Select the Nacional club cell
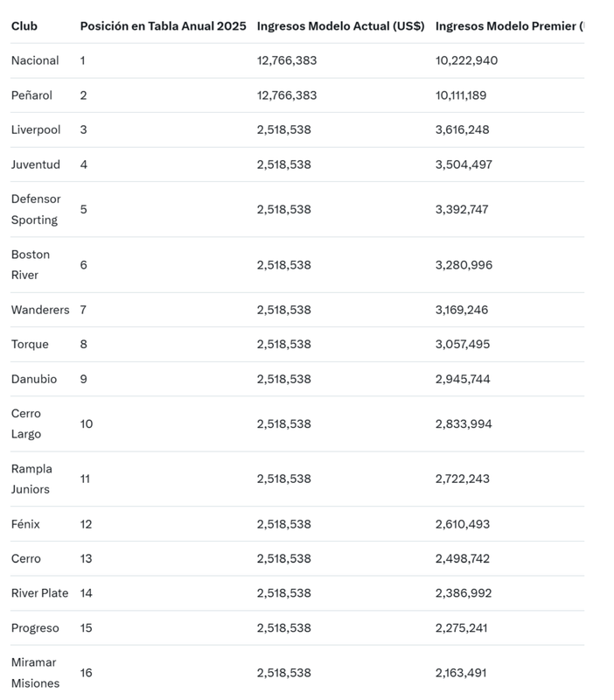 35,60
